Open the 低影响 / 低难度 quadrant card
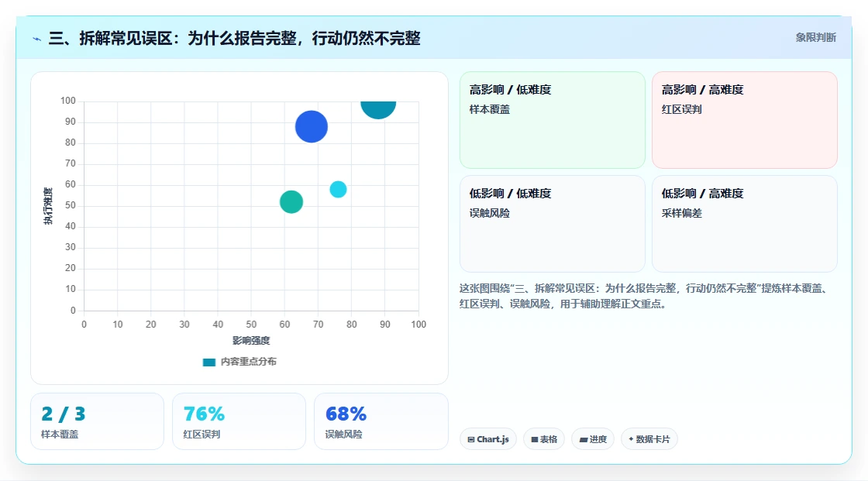The image size is (868, 481). tap(553, 224)
